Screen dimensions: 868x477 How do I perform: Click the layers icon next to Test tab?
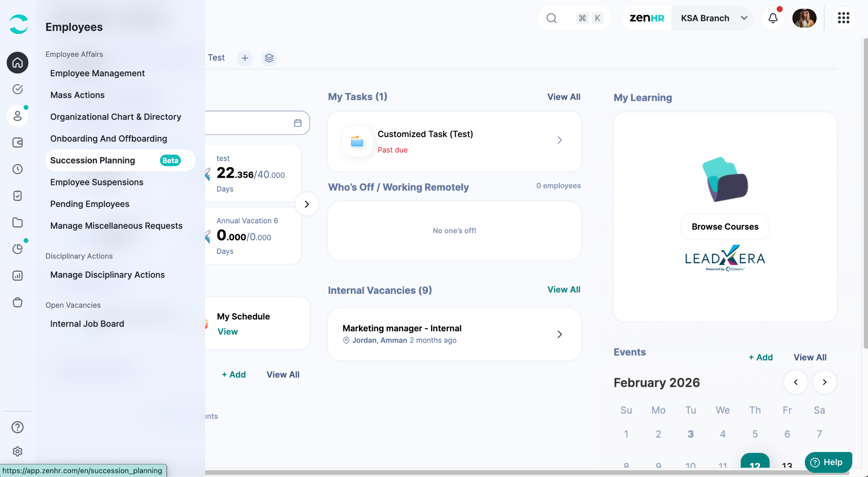[269, 58]
